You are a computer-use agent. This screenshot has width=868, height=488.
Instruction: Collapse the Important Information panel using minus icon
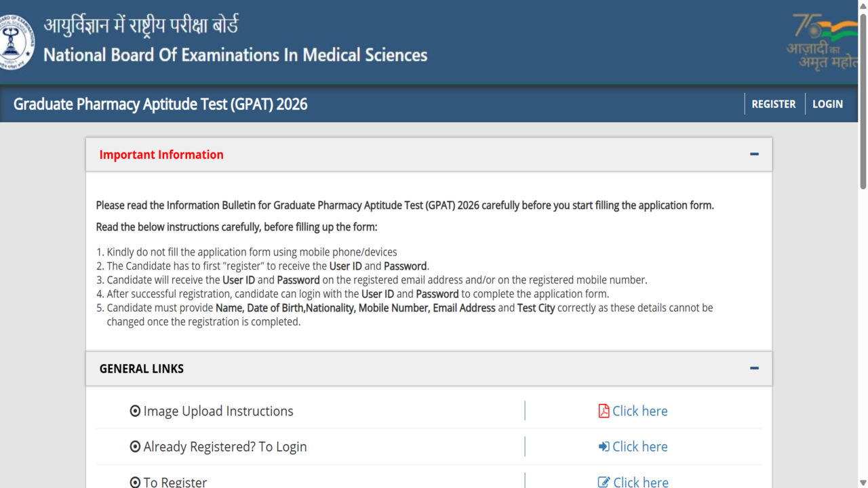(x=754, y=155)
